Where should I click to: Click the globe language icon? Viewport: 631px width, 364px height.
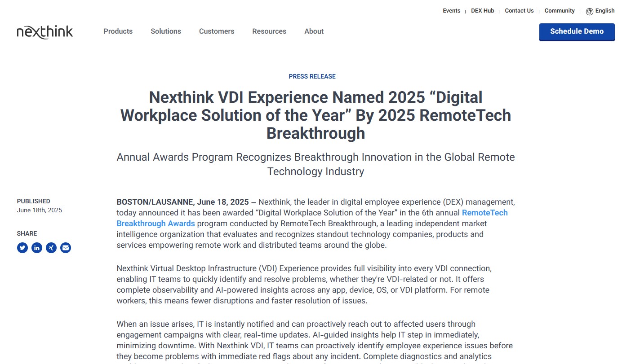(590, 11)
